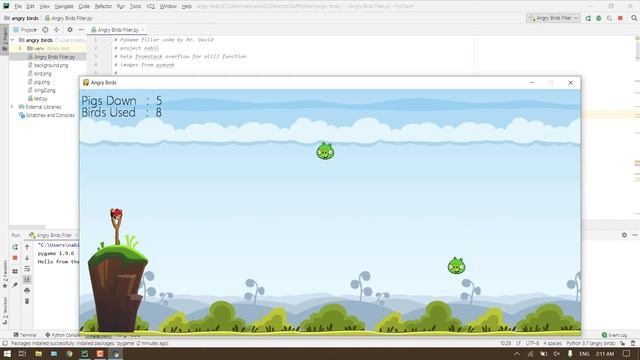Open the Window menu

(168, 7)
